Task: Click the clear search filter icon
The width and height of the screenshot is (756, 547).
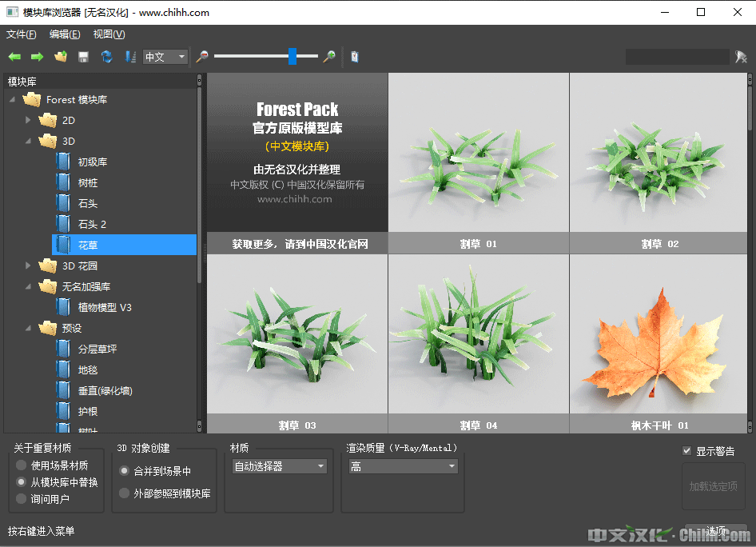Action: (741, 57)
